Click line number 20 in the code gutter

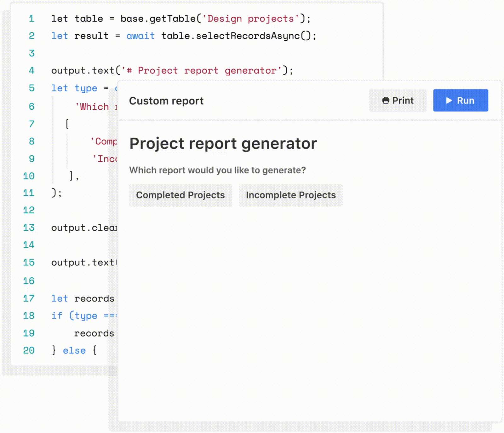(x=29, y=350)
